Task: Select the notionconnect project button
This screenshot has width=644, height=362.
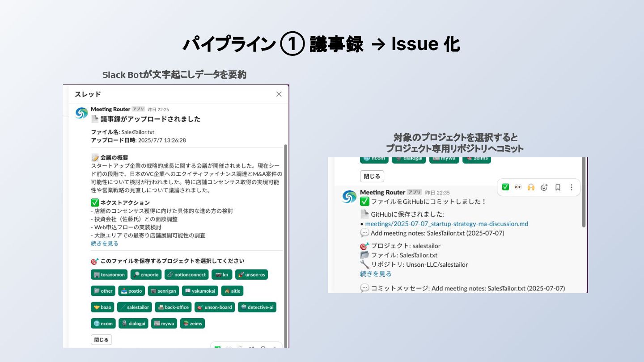Action: click(186, 274)
